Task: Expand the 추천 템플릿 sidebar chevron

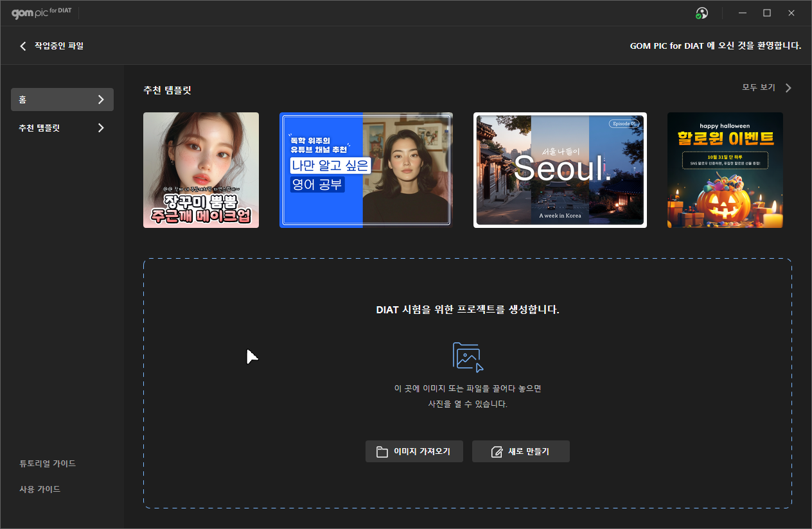Action: coord(101,128)
